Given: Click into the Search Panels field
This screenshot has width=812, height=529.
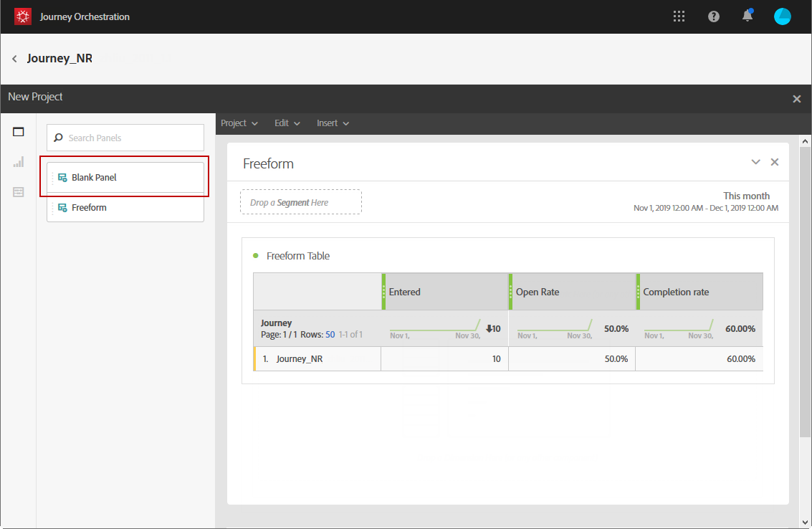Looking at the screenshot, I should pos(125,138).
